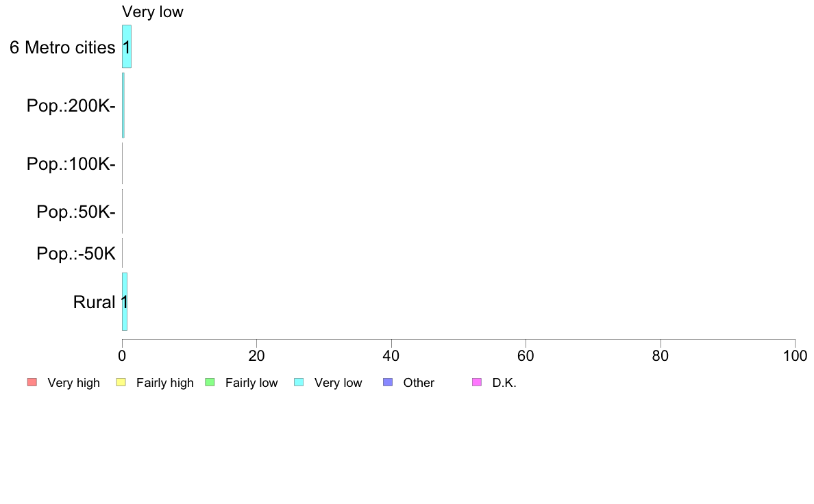Click the thin Pop.:200K- bar
The image size is (814, 504).
coord(123,105)
